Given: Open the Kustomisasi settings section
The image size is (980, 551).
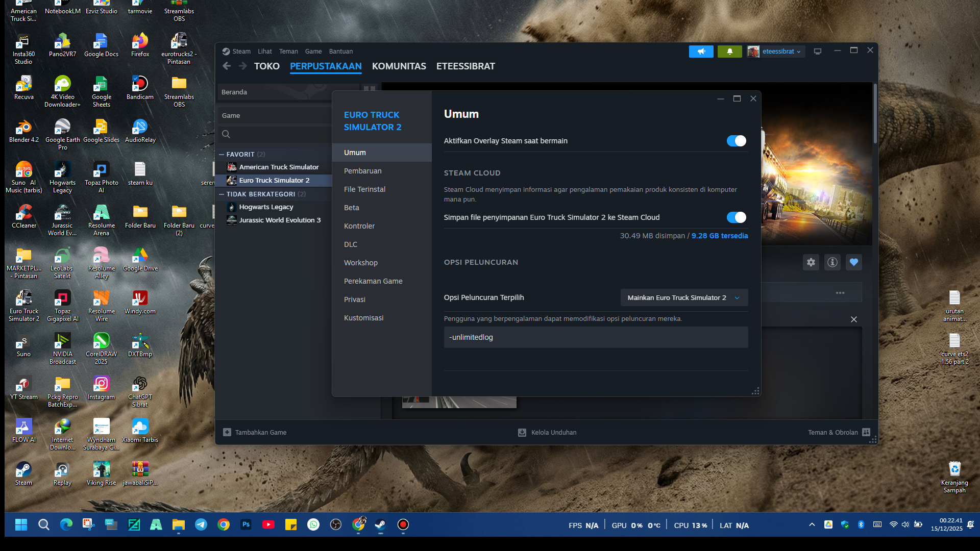Looking at the screenshot, I should (382, 318).
